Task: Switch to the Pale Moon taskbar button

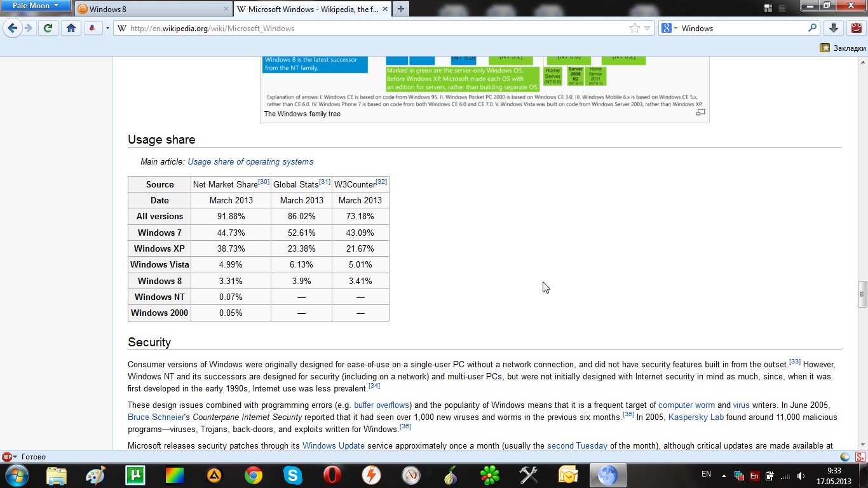Action: point(607,475)
